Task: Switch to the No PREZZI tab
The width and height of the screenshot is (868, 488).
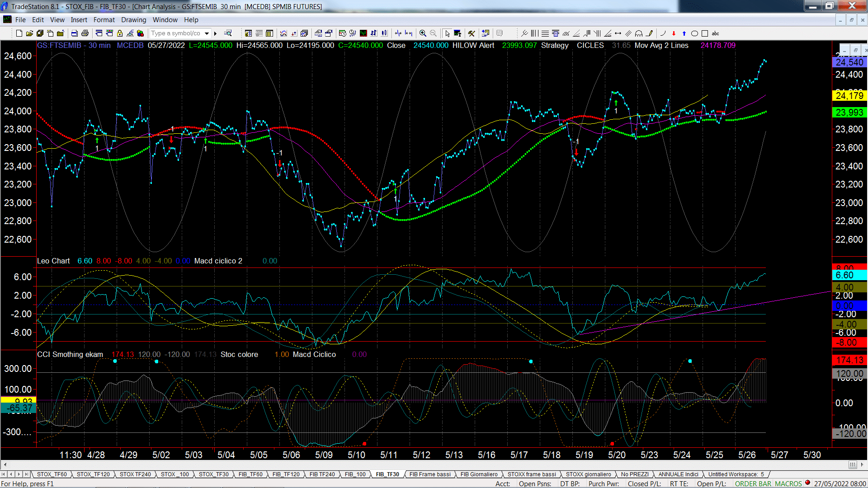Action: (x=635, y=474)
